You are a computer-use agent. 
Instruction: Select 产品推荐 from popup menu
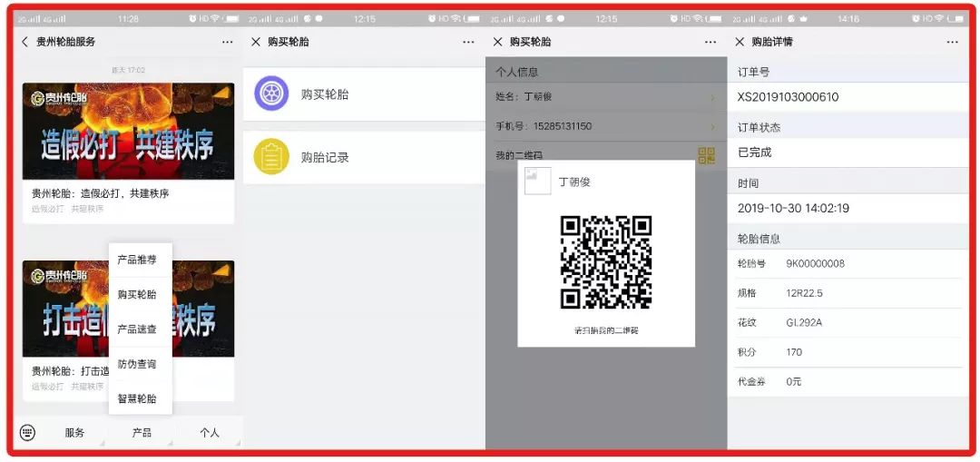[x=137, y=260]
